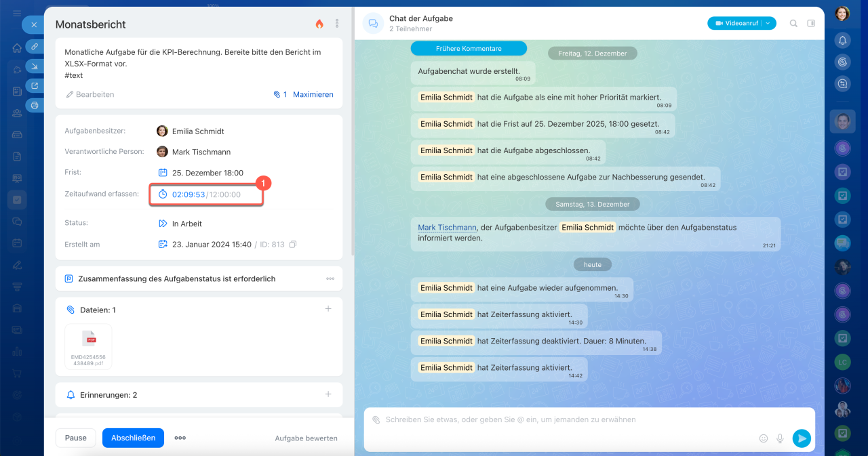Open notifications bell in right bar

[x=842, y=40]
